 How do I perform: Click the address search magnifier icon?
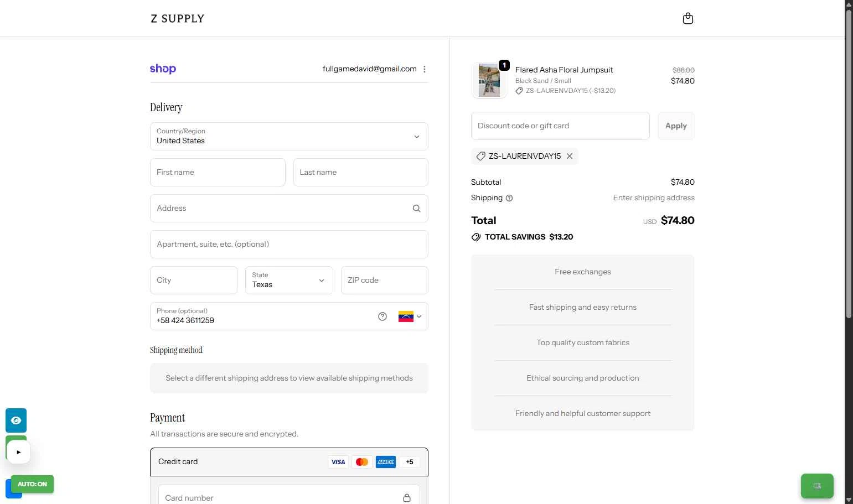tap(416, 209)
